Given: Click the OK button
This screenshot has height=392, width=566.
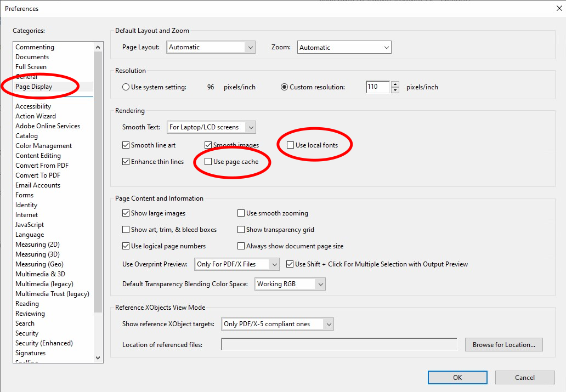Looking at the screenshot, I should pos(457,377).
